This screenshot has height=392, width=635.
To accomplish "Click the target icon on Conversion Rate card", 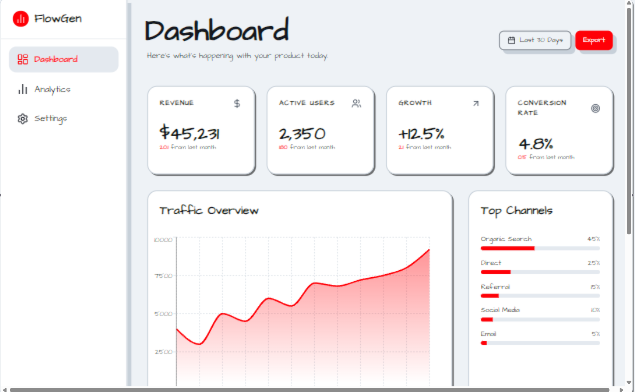I will (x=595, y=108).
